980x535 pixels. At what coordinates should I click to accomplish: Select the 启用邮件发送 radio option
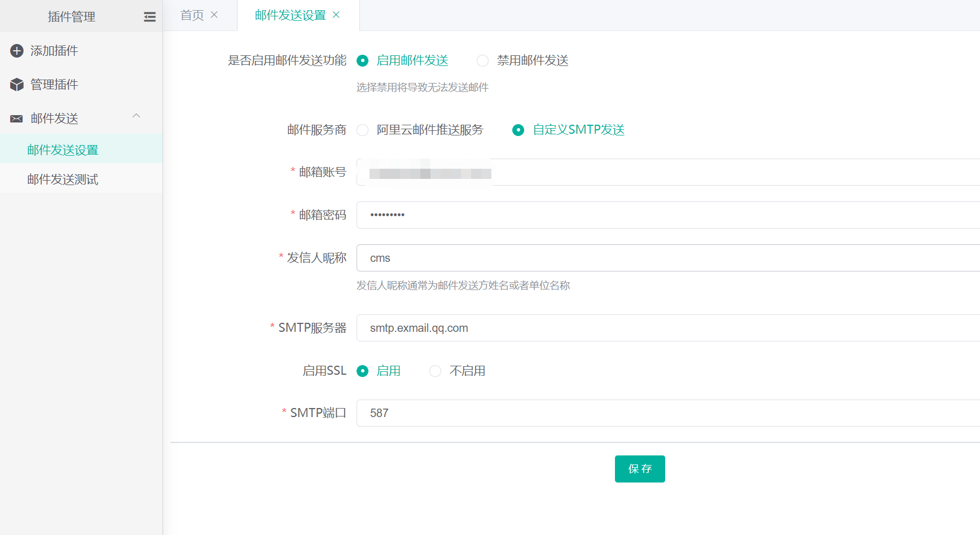click(x=363, y=61)
